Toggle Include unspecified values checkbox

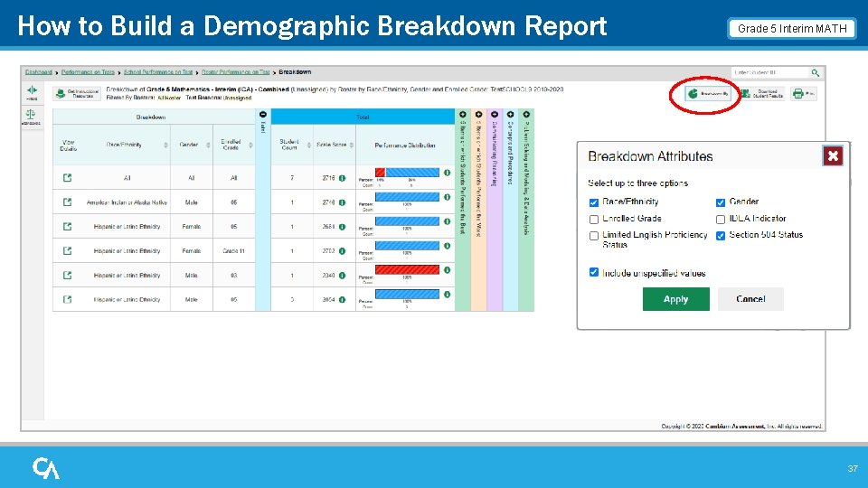pyautogui.click(x=593, y=272)
